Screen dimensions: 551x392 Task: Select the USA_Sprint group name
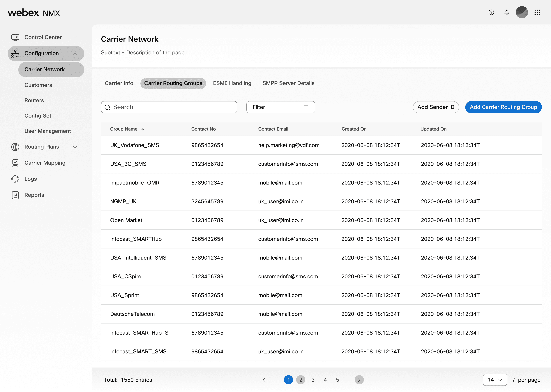(x=124, y=296)
